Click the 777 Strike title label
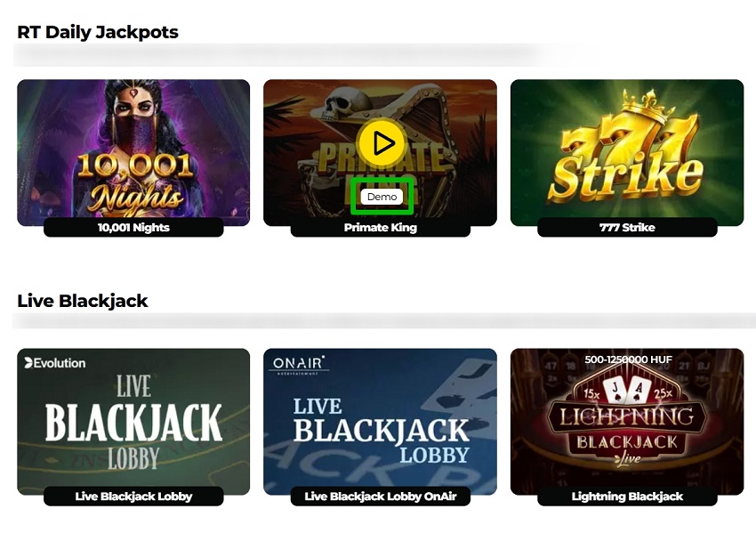756x541 pixels. [x=627, y=228]
